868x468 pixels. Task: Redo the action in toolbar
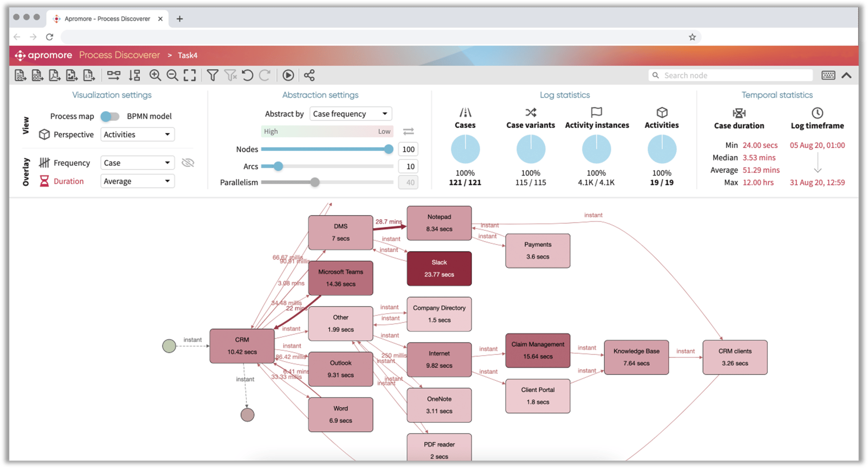(x=265, y=76)
